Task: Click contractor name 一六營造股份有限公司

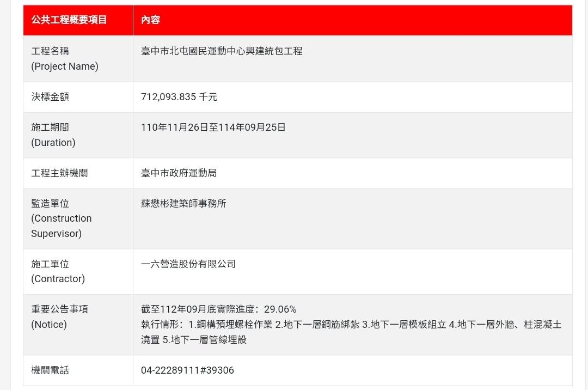Action: tap(188, 264)
